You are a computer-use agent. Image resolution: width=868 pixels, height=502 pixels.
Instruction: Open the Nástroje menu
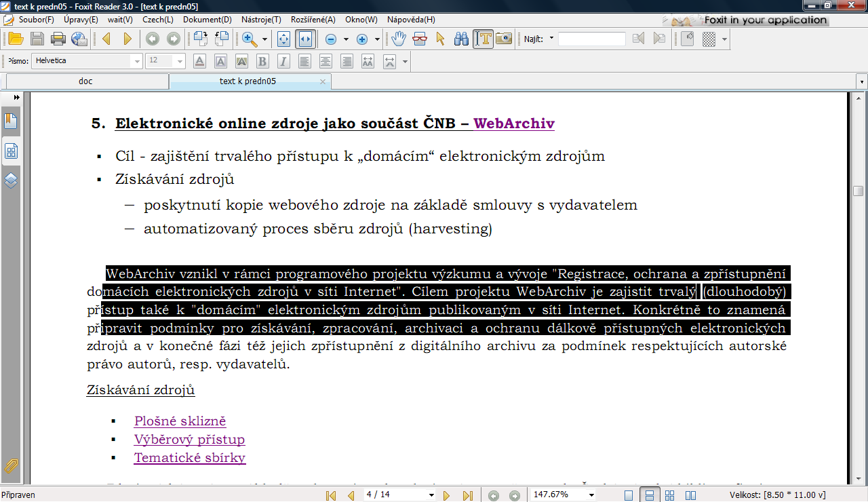[x=261, y=20]
